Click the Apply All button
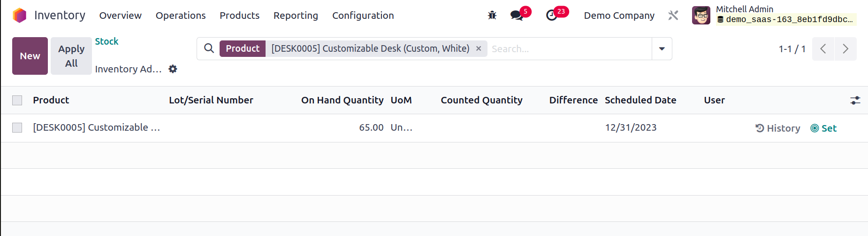The height and width of the screenshot is (236, 868). pos(71,56)
